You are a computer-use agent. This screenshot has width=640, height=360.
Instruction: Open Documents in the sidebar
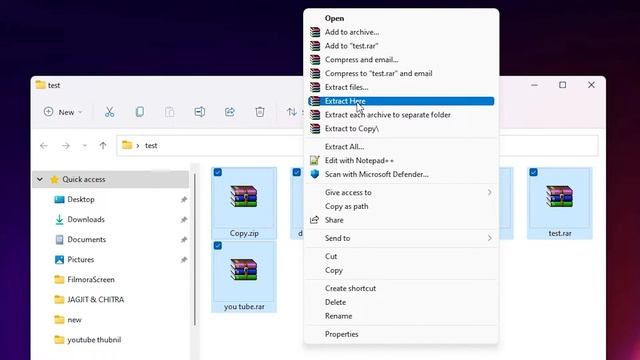pyautogui.click(x=87, y=240)
